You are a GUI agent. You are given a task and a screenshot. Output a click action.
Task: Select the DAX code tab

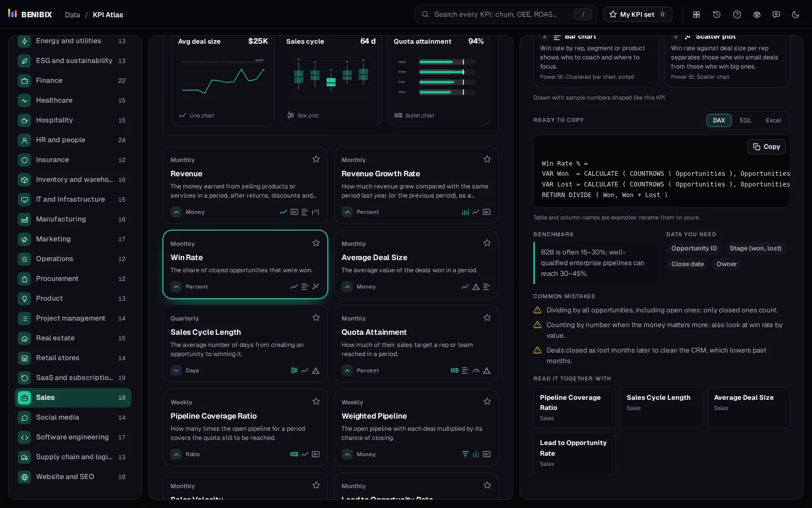coord(719,120)
